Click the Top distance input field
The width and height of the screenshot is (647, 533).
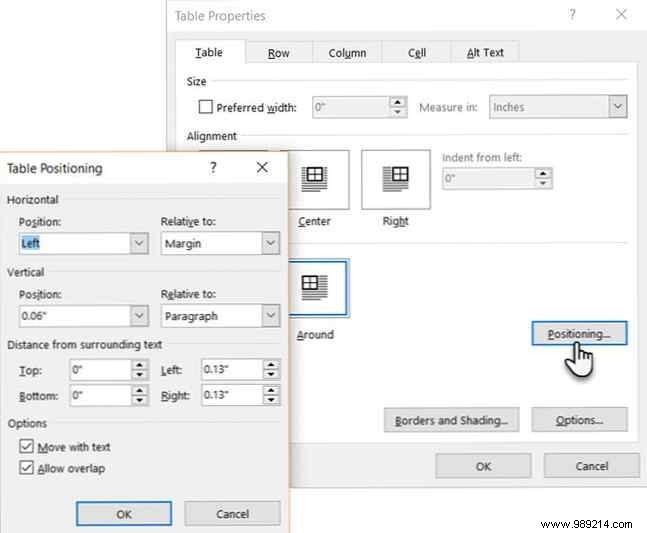click(x=101, y=370)
